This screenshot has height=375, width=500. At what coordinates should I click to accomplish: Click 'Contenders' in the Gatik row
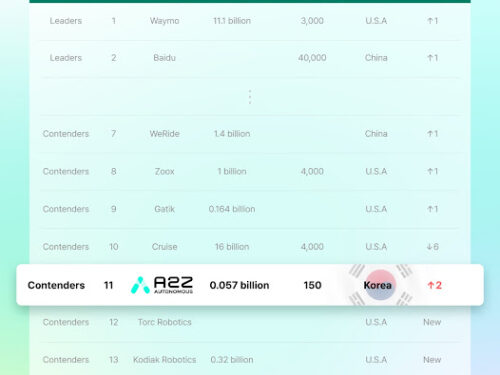coord(66,209)
